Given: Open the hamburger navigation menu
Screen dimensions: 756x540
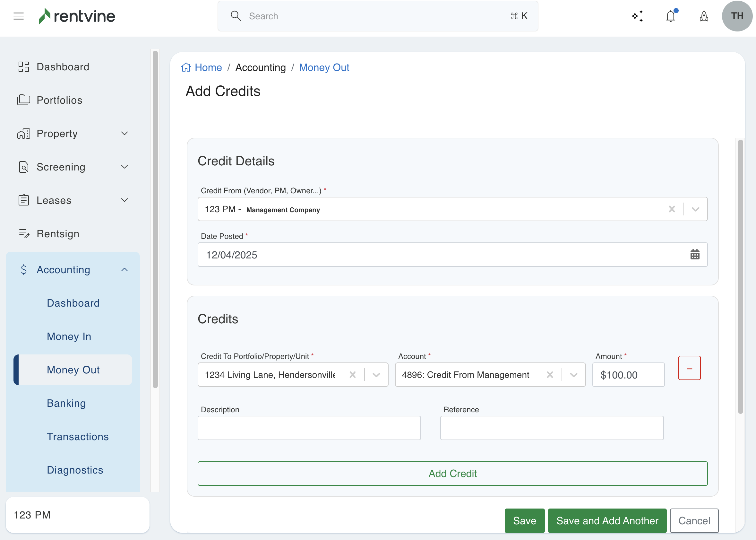Looking at the screenshot, I should (x=19, y=16).
